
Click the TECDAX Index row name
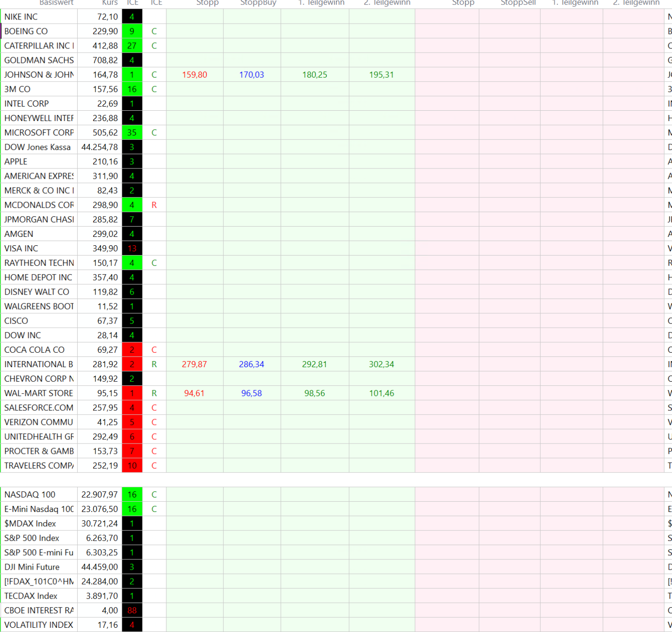tap(31, 596)
